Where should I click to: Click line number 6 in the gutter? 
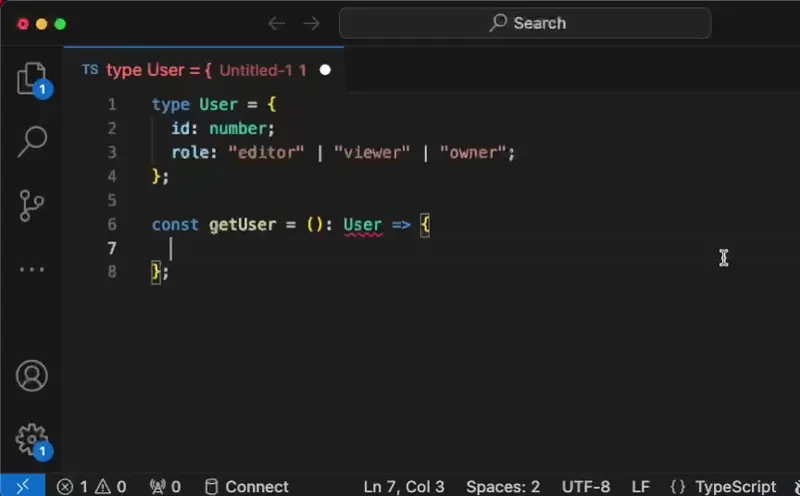pos(112,225)
